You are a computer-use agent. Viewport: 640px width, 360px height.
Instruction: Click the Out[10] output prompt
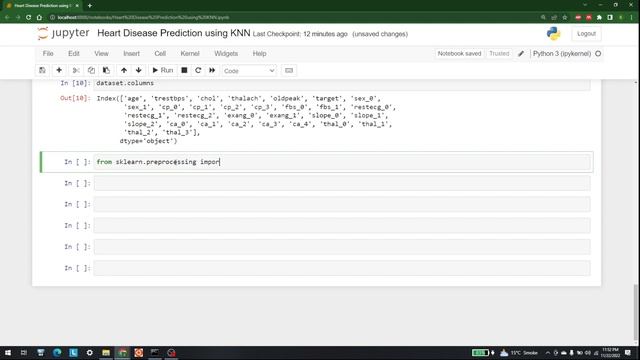(75, 98)
